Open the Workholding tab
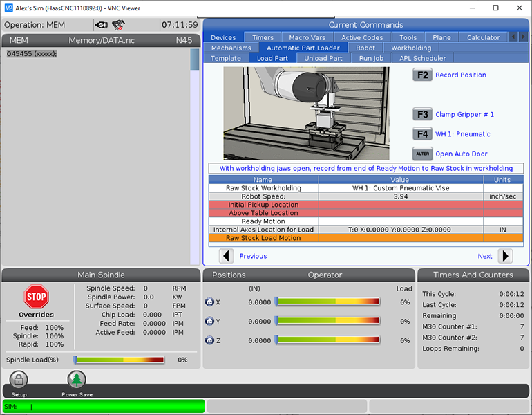 (411, 48)
